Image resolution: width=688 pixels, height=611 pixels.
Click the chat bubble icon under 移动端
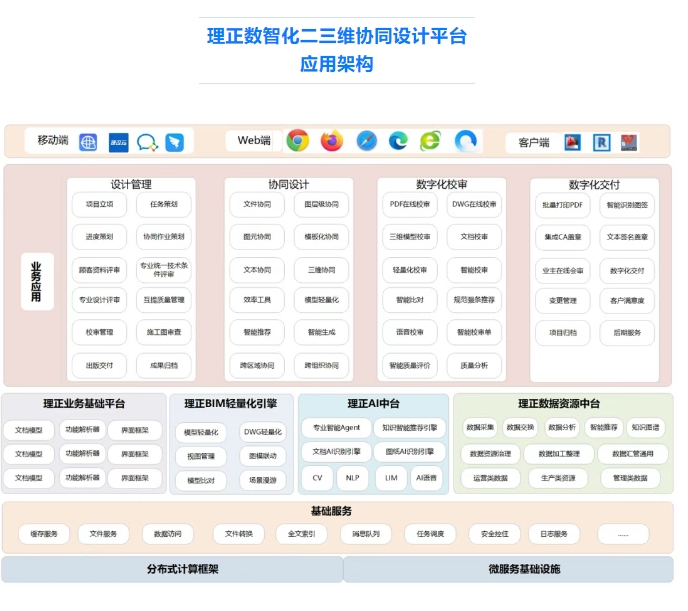point(147,142)
